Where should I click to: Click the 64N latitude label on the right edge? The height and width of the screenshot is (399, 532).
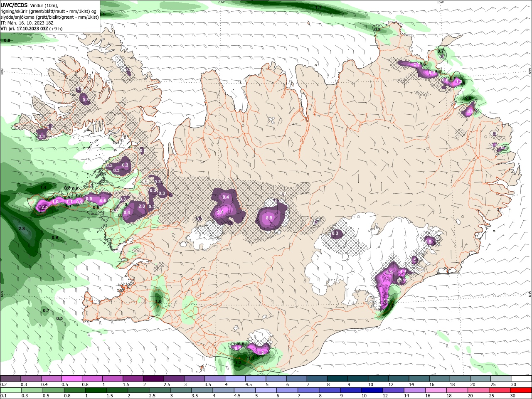530,293
